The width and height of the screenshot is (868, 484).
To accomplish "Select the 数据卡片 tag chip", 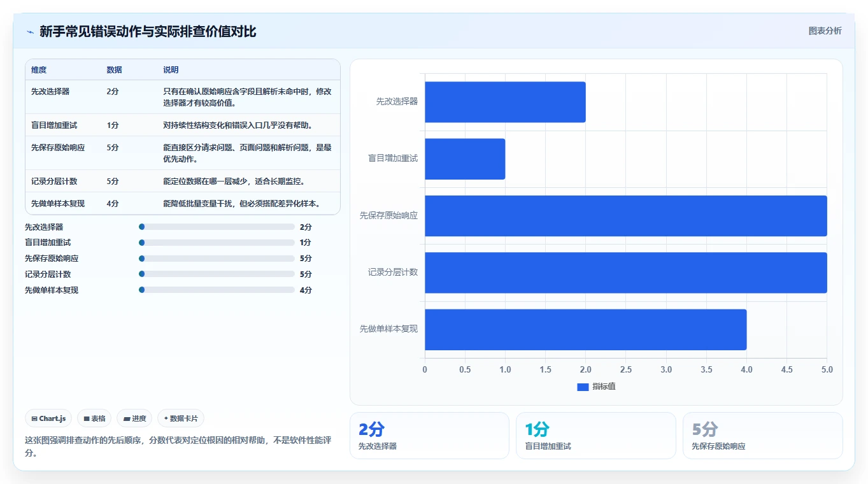I will pyautogui.click(x=181, y=418).
